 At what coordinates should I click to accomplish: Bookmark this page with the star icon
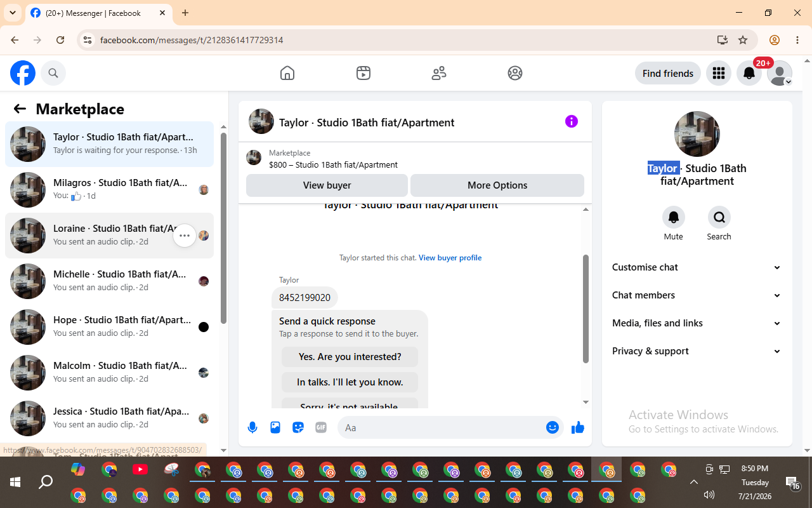[743, 40]
